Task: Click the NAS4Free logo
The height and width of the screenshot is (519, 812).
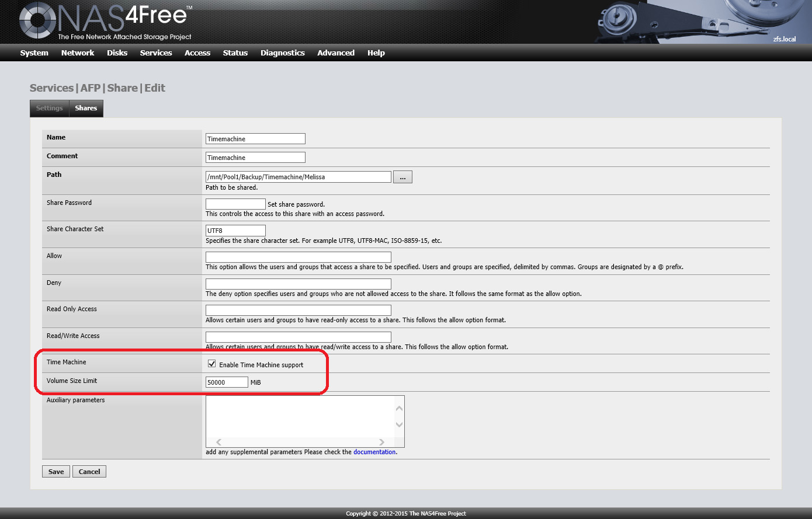Action: [105, 22]
